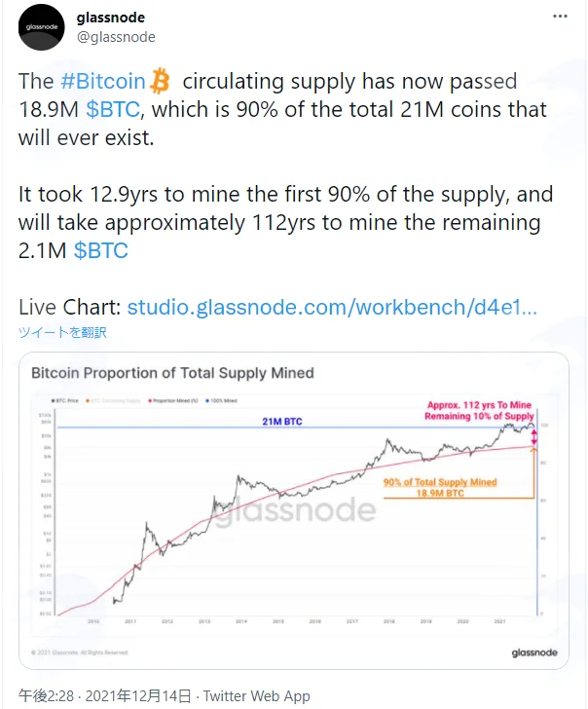The image size is (588, 709).
Task: Click the translate tweet link
Action: 62,332
